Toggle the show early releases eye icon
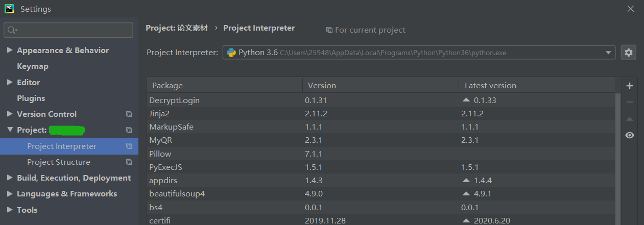This screenshot has height=225, width=644. point(629,135)
